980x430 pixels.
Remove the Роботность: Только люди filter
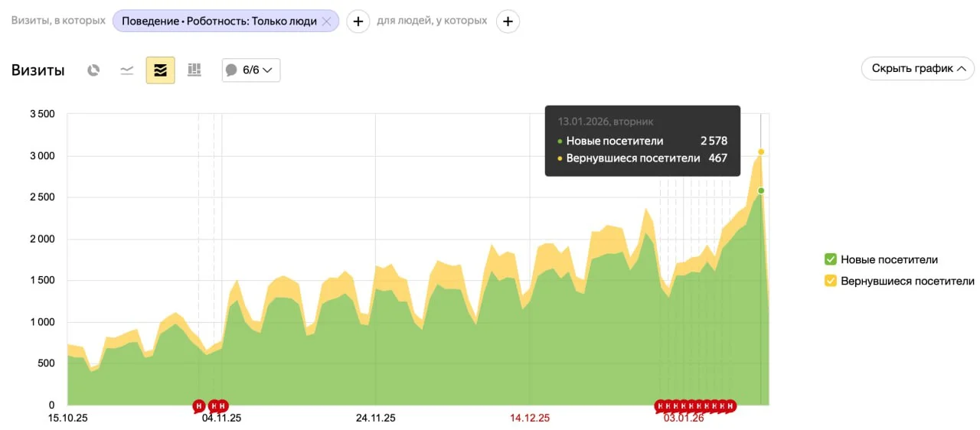pos(326,21)
